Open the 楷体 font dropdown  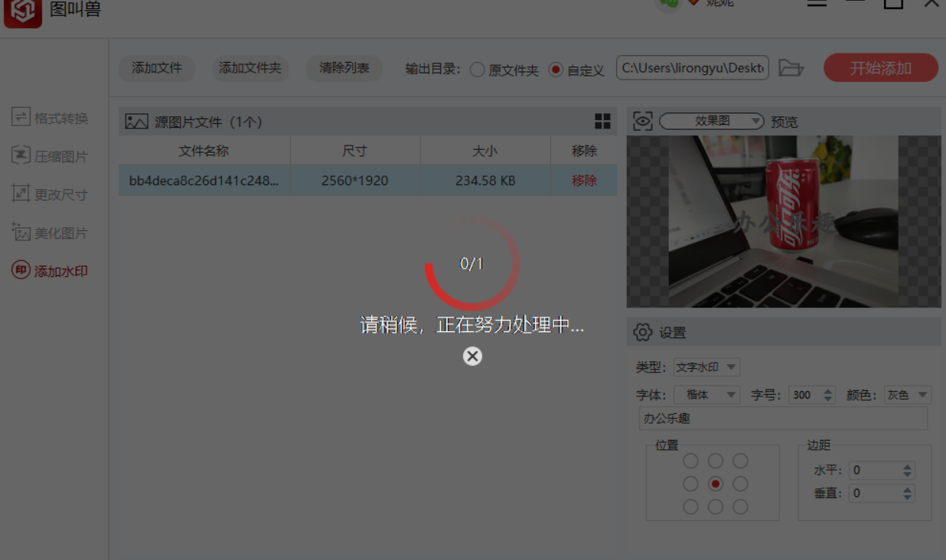pos(706,395)
